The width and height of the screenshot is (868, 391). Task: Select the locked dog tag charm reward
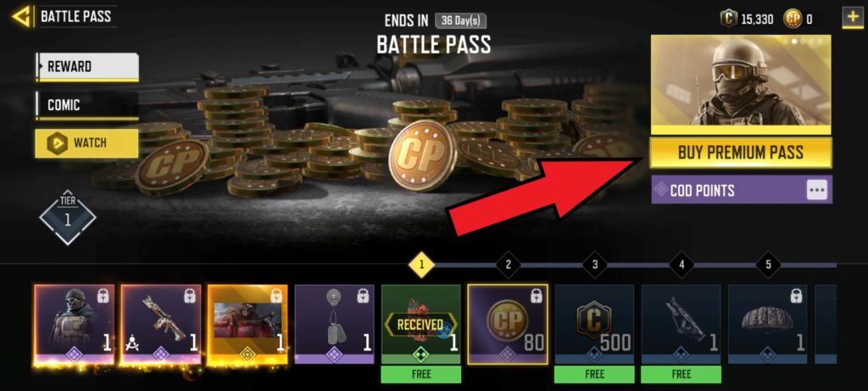click(x=334, y=325)
